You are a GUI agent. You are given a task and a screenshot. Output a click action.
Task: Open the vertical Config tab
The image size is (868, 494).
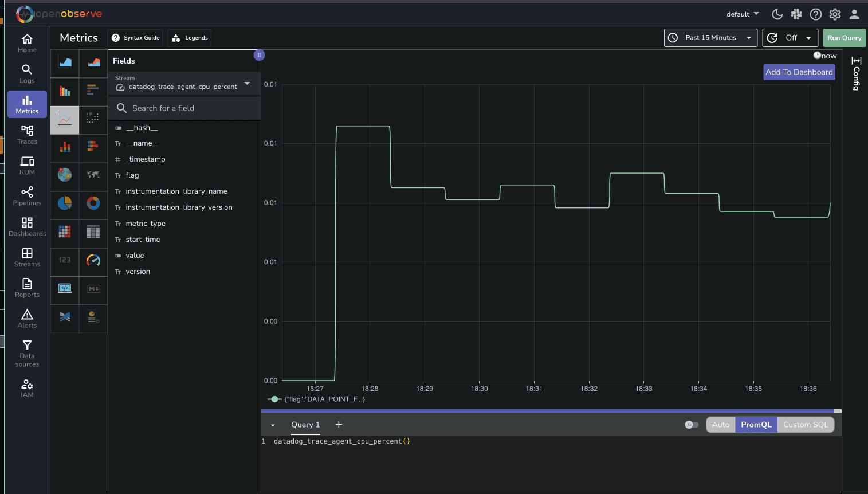coord(856,73)
